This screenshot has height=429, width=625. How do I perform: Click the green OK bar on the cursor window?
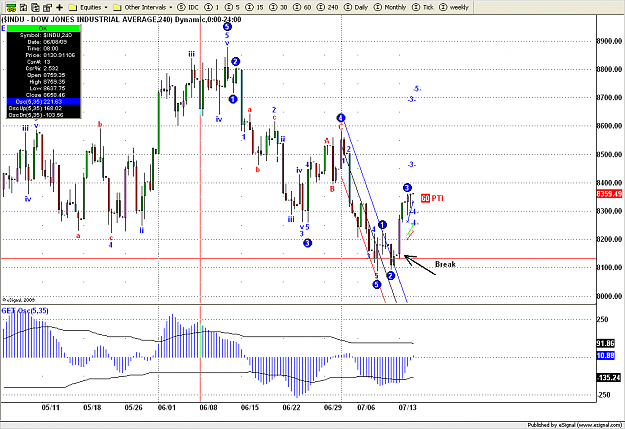pyautogui.click(x=43, y=28)
